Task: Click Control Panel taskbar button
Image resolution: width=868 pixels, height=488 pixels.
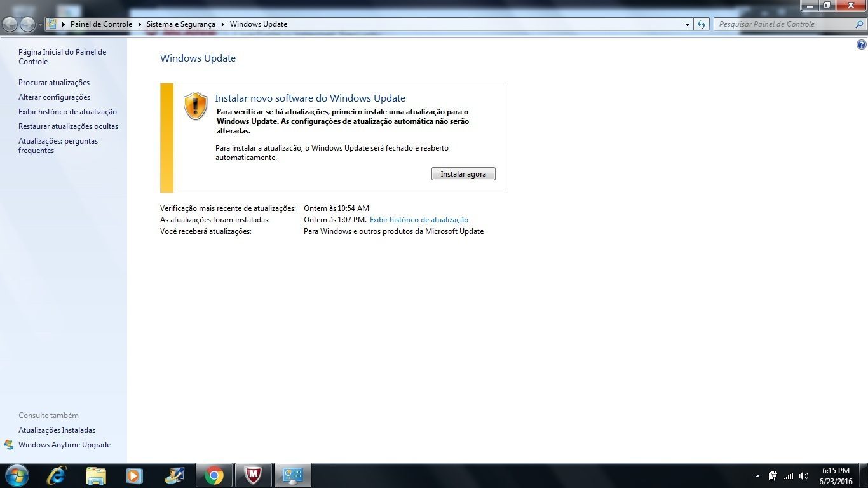Action: tap(293, 475)
